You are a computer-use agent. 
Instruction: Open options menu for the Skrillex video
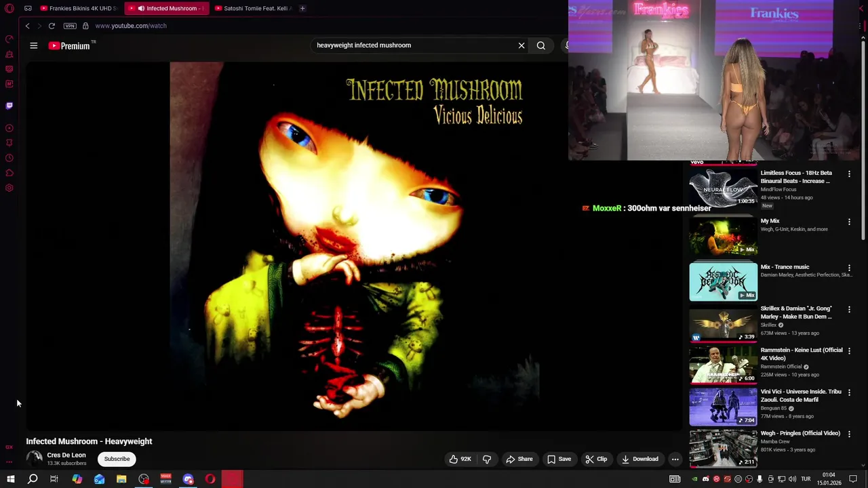[x=849, y=310]
